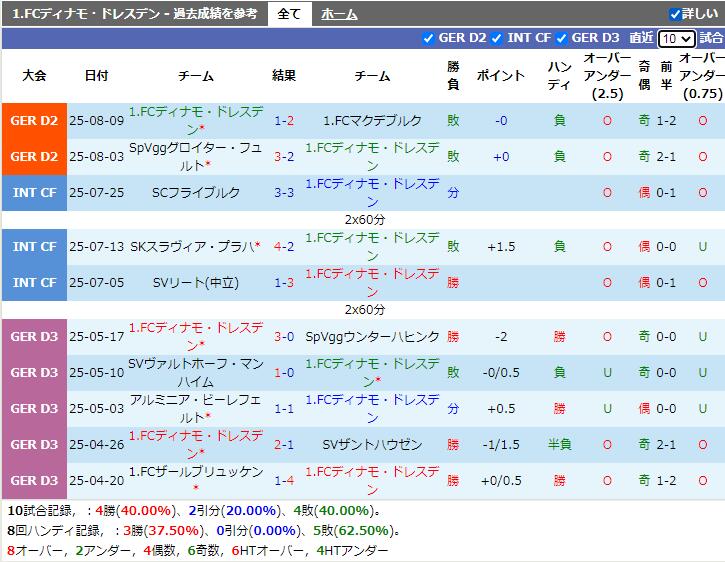
Task: Click the 半負 handicap result
Action: [x=559, y=445]
